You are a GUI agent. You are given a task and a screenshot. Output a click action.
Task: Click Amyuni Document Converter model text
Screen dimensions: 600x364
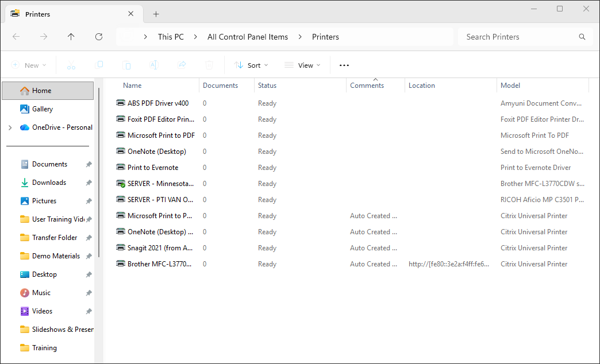(x=541, y=103)
